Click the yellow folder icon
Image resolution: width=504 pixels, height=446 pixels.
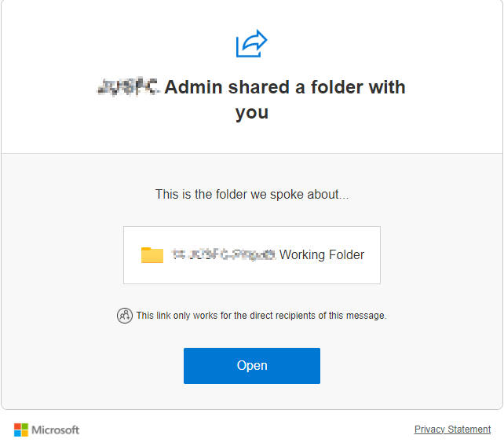click(x=152, y=255)
